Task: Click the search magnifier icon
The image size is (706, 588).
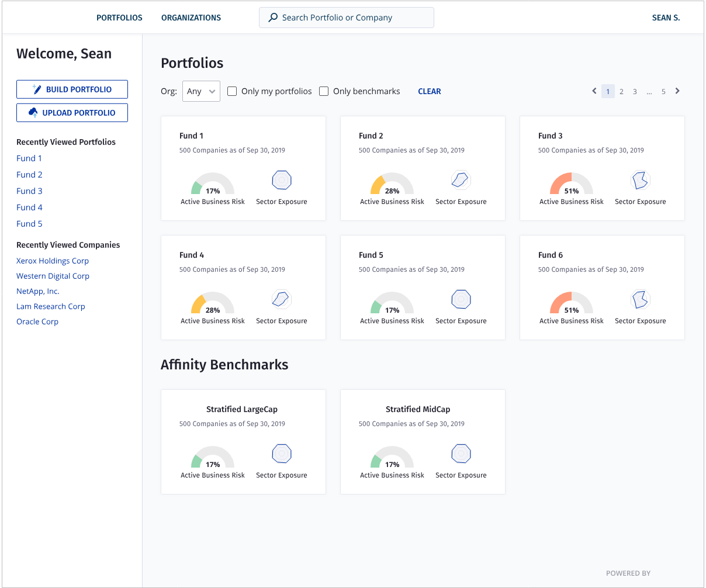Action: tap(273, 18)
